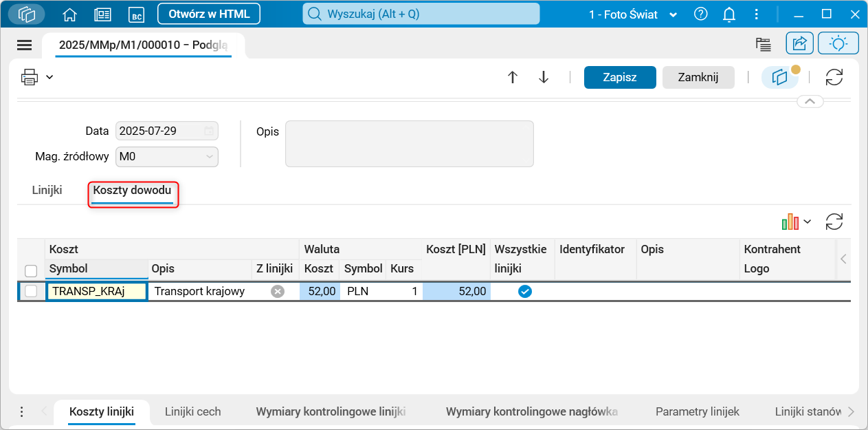
Task: Click the PLN currency symbol cell
Action: point(364,291)
